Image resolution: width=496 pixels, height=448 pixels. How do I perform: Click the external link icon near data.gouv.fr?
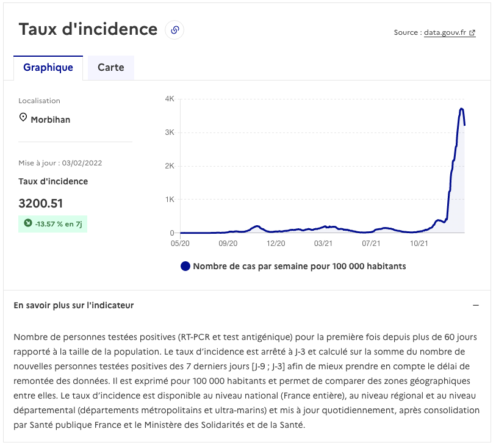[472, 32]
